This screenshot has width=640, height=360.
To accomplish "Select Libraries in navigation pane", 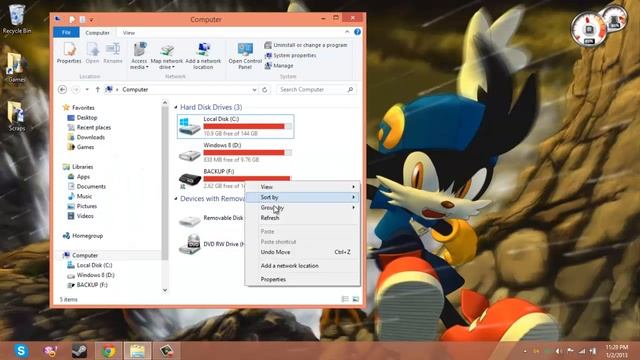I will [78, 167].
